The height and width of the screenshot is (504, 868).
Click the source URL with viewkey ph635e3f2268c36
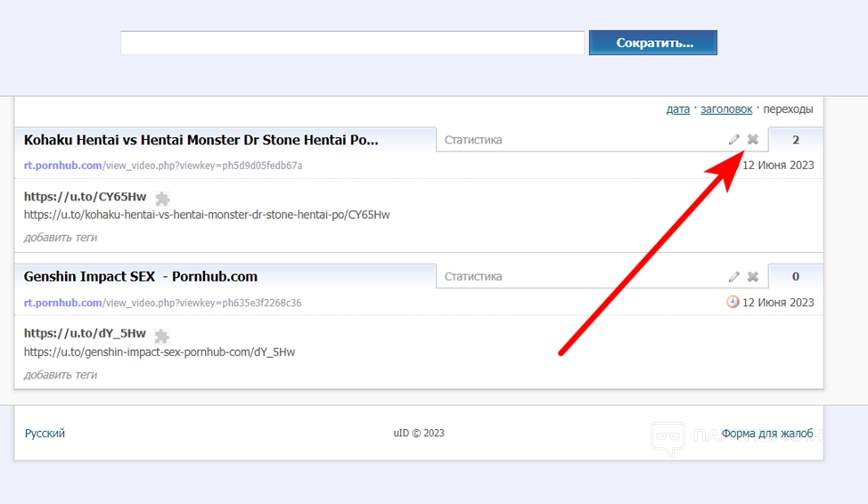pos(162,303)
